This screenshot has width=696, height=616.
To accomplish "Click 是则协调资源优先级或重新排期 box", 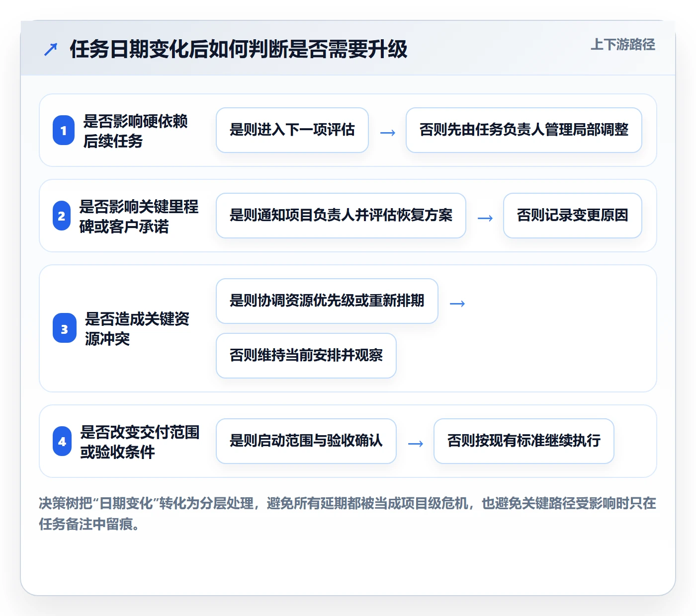I will pyautogui.click(x=327, y=301).
